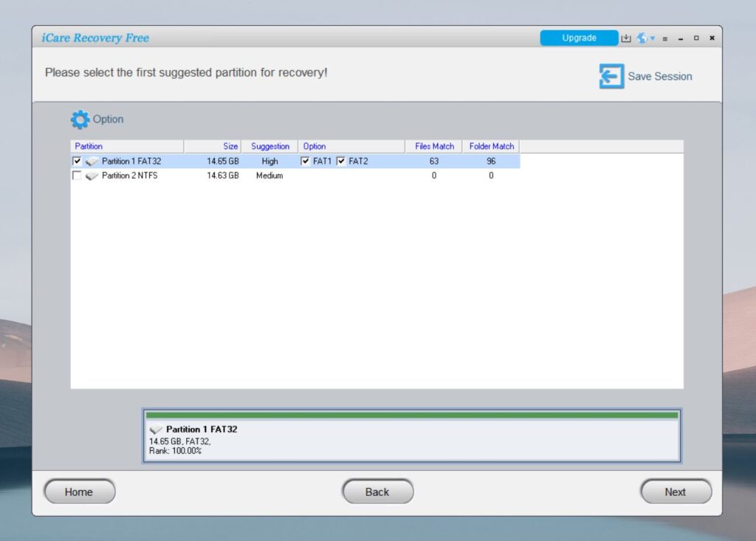Toggle the FAT2 option checkbox

pyautogui.click(x=341, y=161)
